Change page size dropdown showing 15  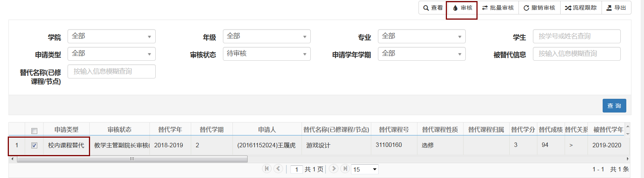tap(365, 169)
